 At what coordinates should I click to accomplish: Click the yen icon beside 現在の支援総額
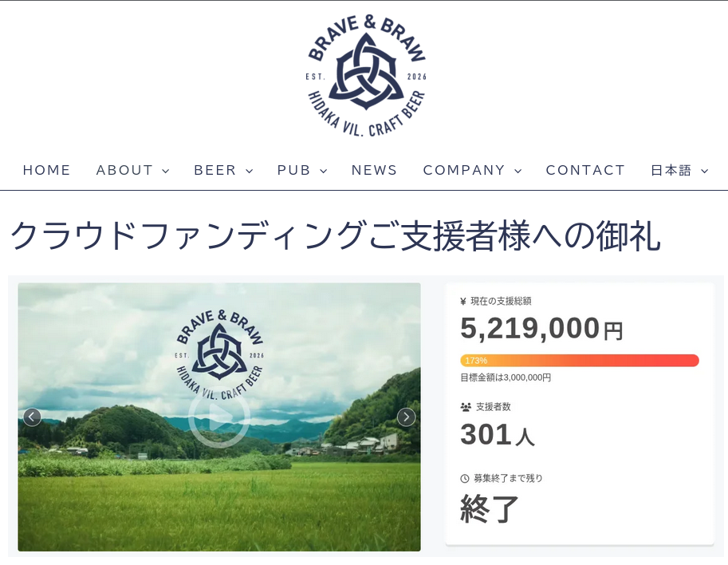click(x=463, y=302)
